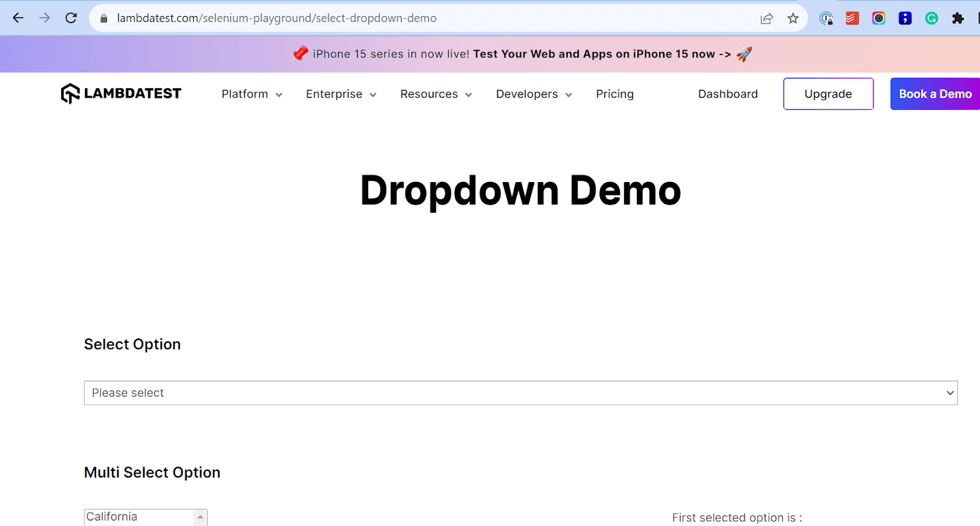Click the 'Multi Select Option' label
Screen dimensions: 980x526
(152, 473)
